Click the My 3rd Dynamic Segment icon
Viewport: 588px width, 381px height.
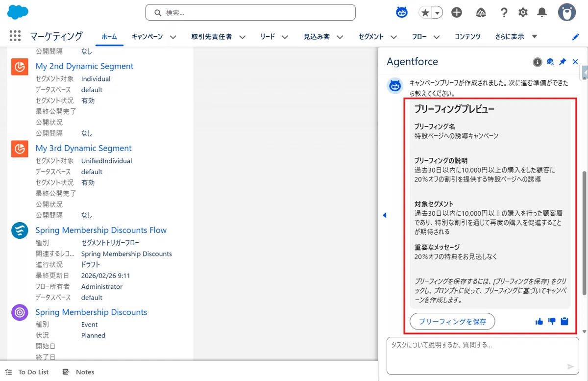pyautogui.click(x=20, y=149)
